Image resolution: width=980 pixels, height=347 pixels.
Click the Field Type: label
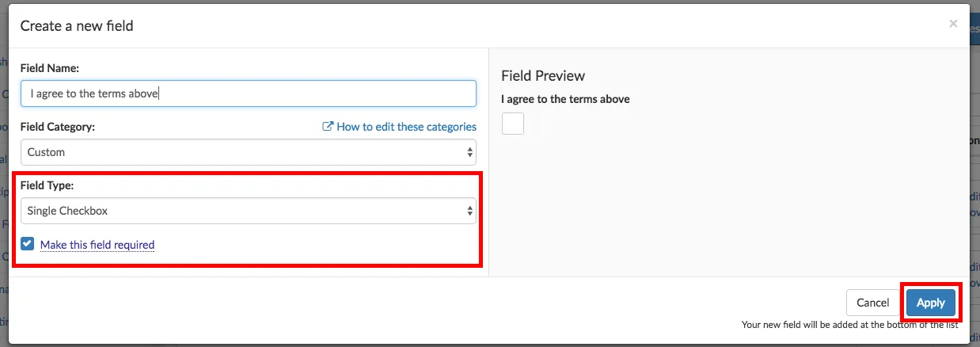pyautogui.click(x=47, y=185)
